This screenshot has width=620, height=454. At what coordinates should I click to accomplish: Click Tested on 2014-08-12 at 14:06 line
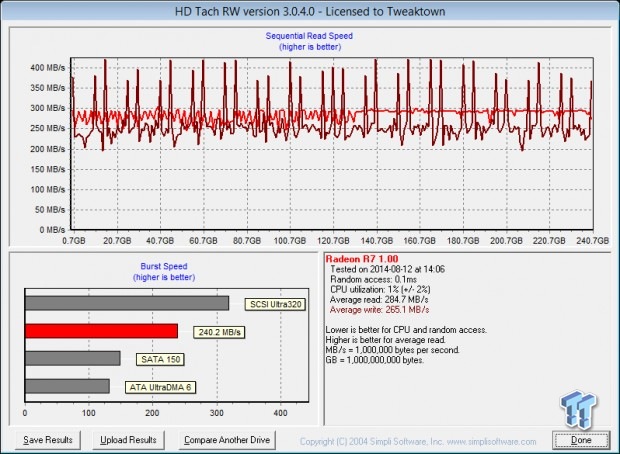tap(387, 269)
